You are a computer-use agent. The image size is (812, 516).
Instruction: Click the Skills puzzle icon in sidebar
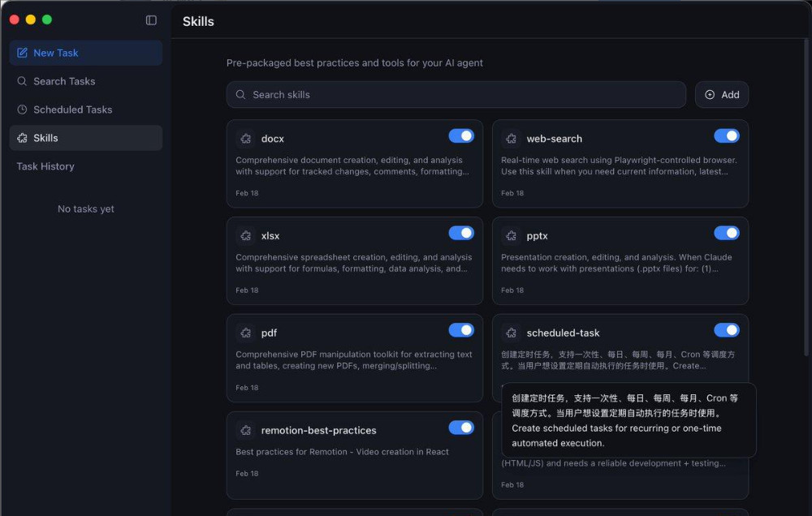22,138
